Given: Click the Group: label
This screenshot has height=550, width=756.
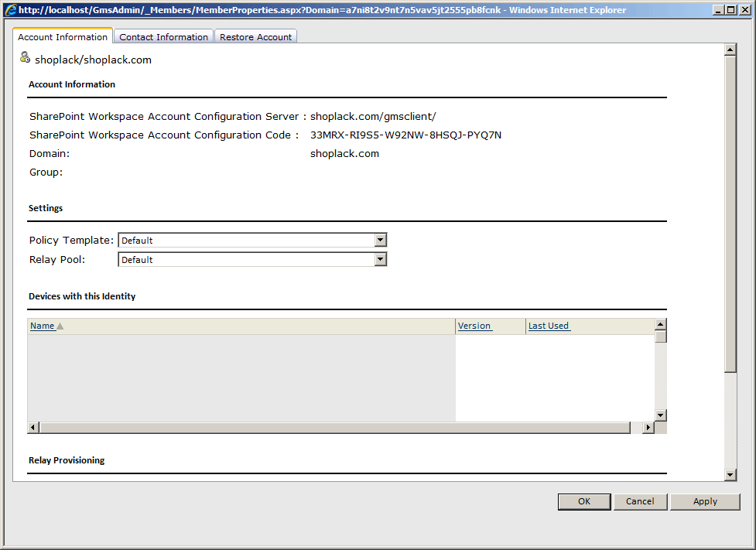Looking at the screenshot, I should coord(46,172).
